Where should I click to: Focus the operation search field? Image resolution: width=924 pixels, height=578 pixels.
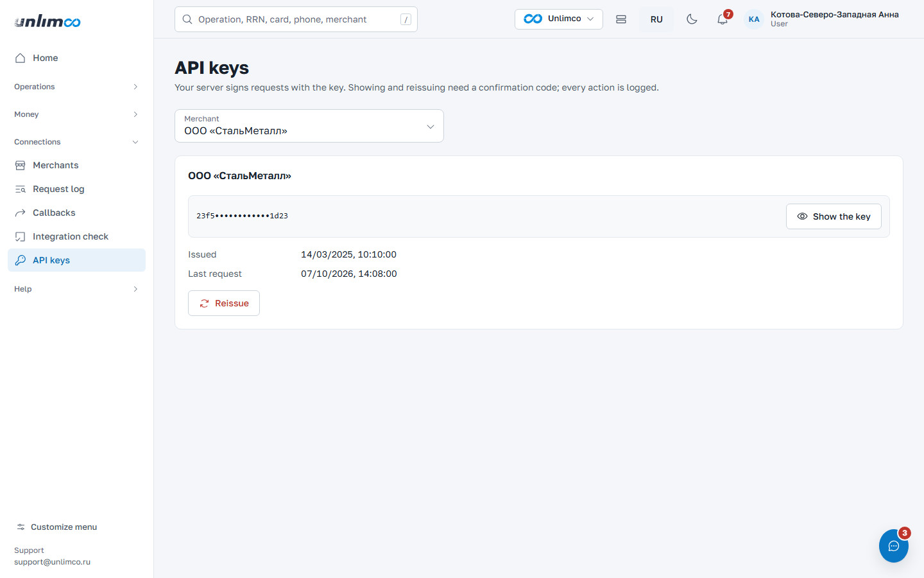296,19
